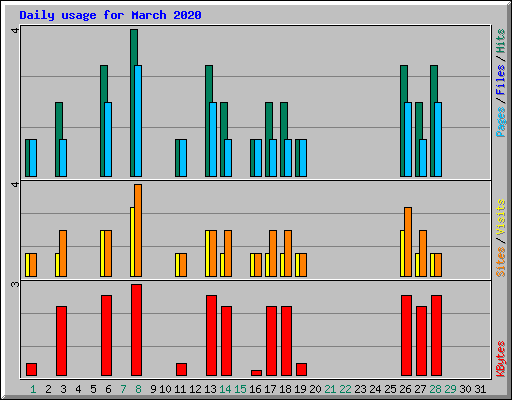Click day 31 on the x-axis
This screenshot has height=400, width=512.
click(x=480, y=389)
